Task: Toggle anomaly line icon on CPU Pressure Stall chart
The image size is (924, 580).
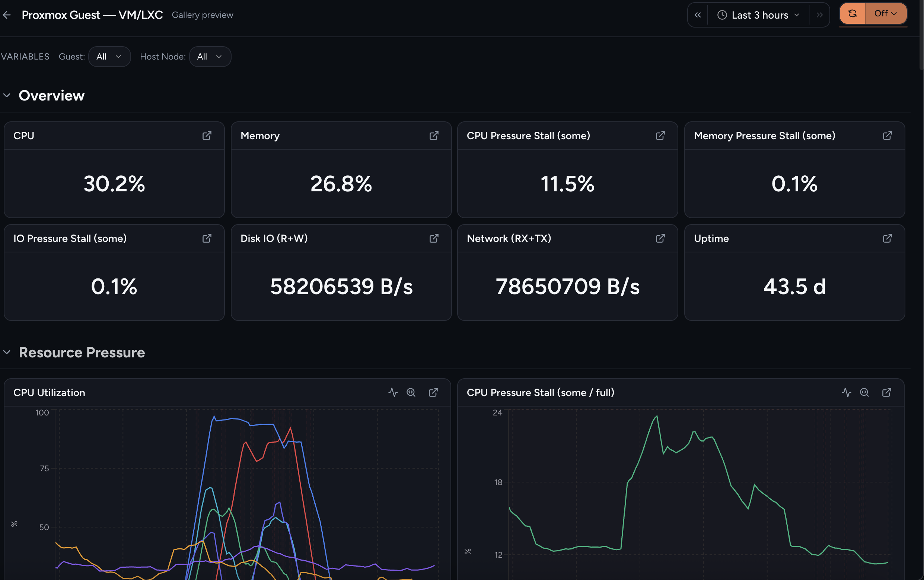Action: [x=846, y=392]
